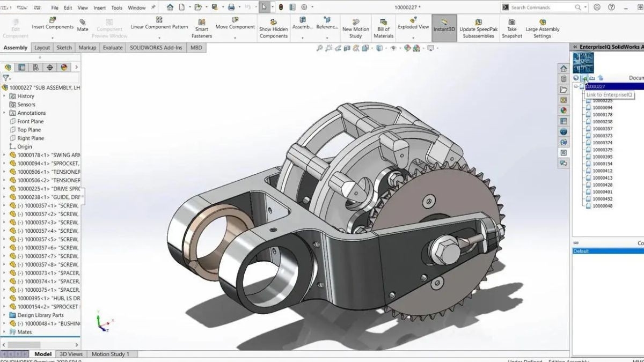Click the Rebuild traffic-light icon
Viewport: 644px width, 362px height.
[280, 7]
